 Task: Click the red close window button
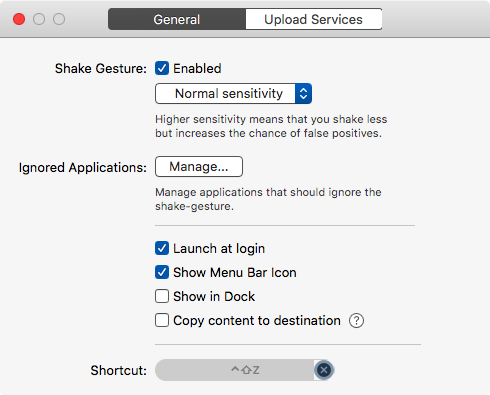[x=19, y=19]
